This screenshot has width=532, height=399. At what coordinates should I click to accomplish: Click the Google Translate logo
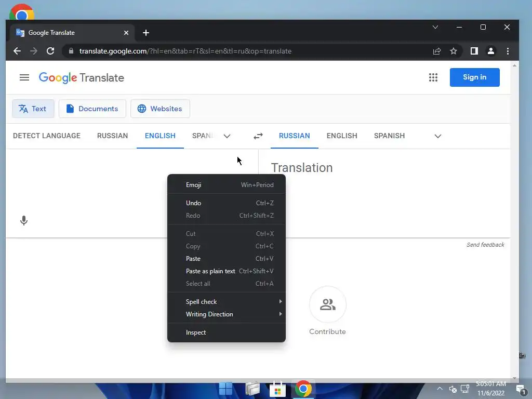coord(82,78)
